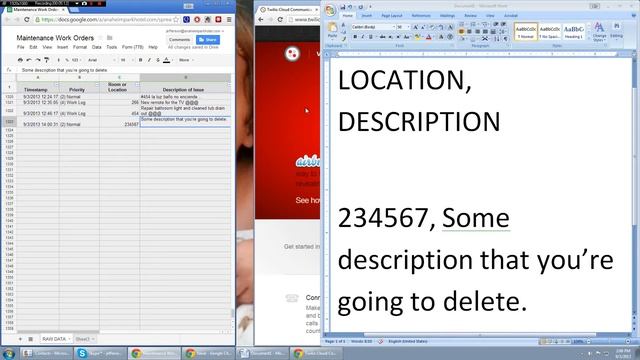
Task: Toggle Italic in Word Font group
Action: click(362, 37)
